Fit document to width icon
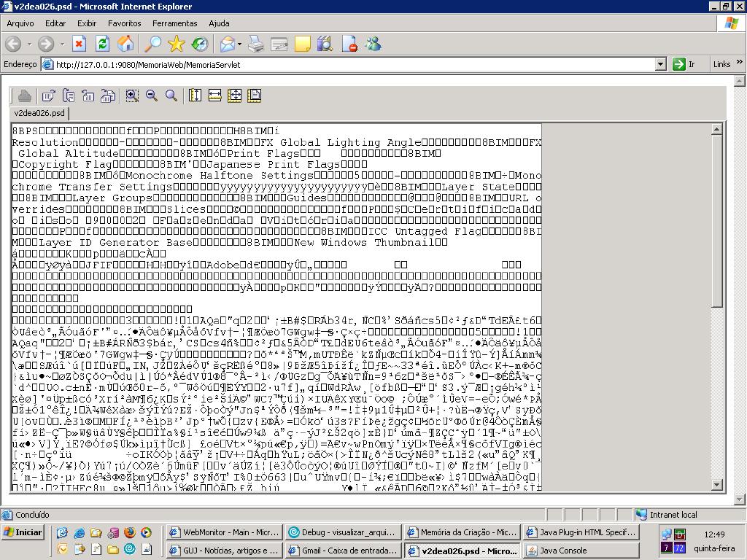 215,96
